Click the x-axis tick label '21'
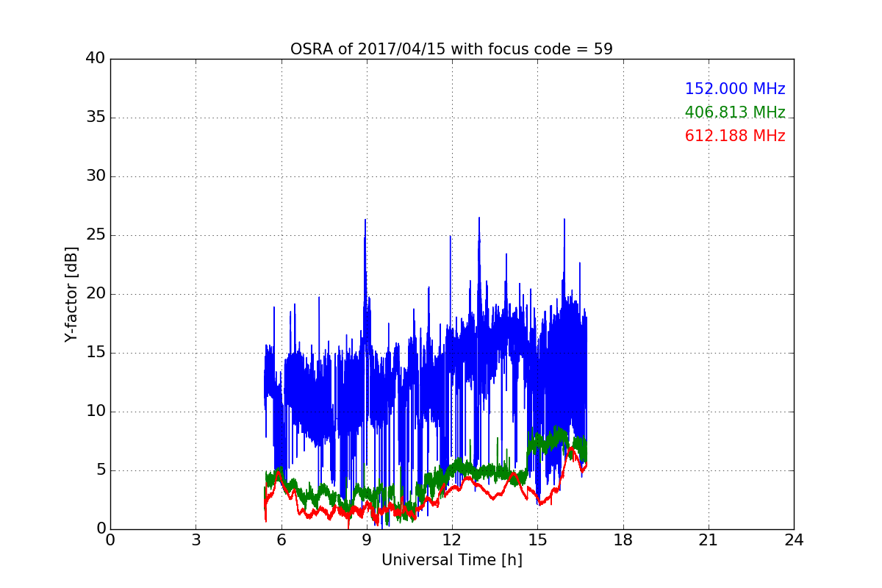This screenshot has width=882, height=588. [x=709, y=540]
